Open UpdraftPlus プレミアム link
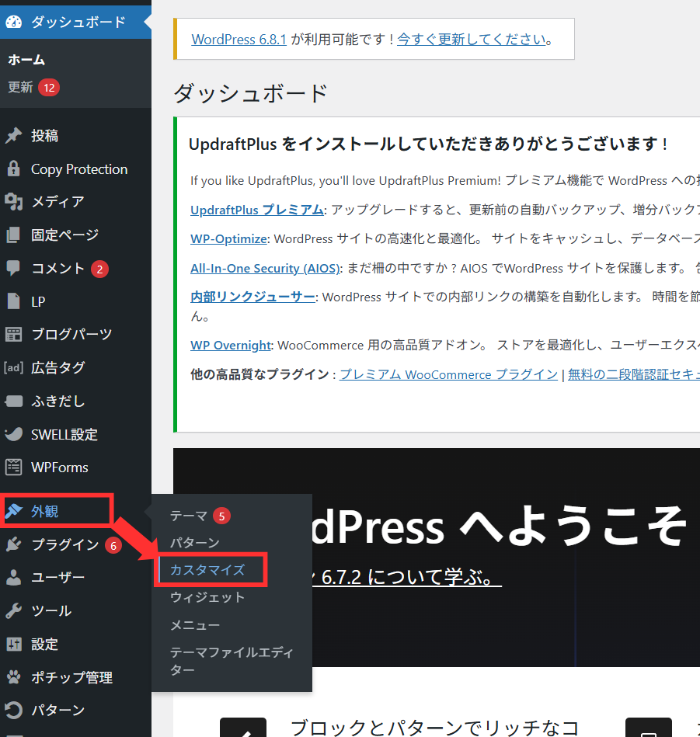The image size is (700, 737). pyautogui.click(x=256, y=210)
